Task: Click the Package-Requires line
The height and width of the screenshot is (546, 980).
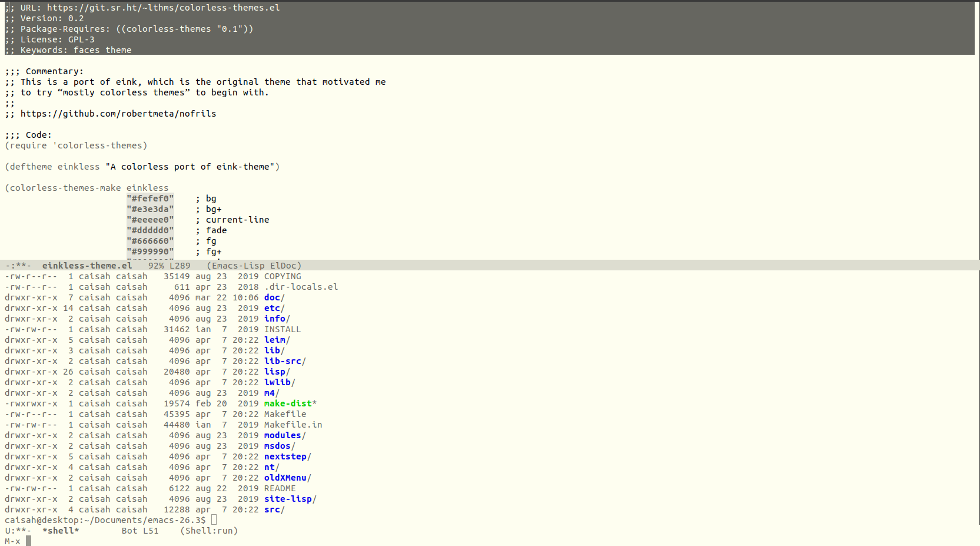Action: click(x=129, y=29)
